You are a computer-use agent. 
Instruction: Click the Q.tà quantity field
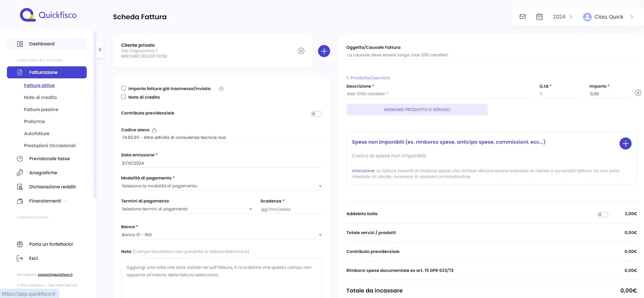(x=560, y=94)
